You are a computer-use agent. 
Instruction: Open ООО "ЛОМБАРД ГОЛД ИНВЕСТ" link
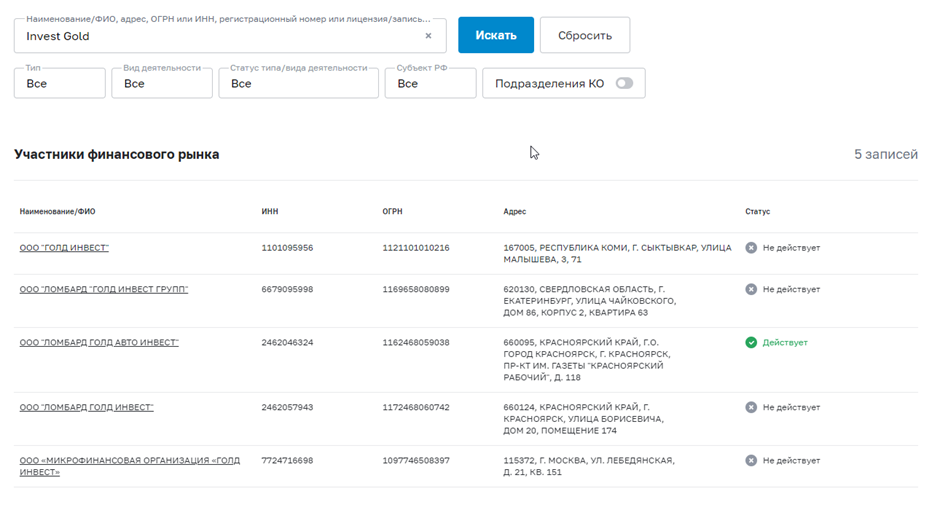point(86,407)
